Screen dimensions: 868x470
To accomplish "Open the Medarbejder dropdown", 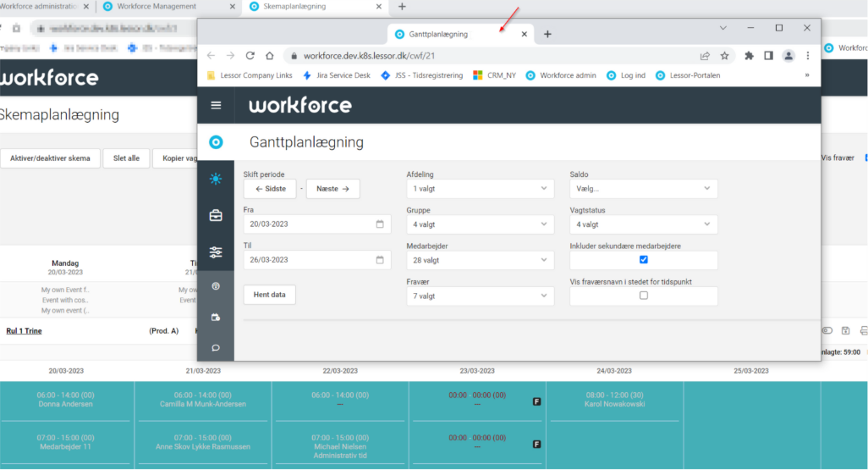I will click(480, 260).
